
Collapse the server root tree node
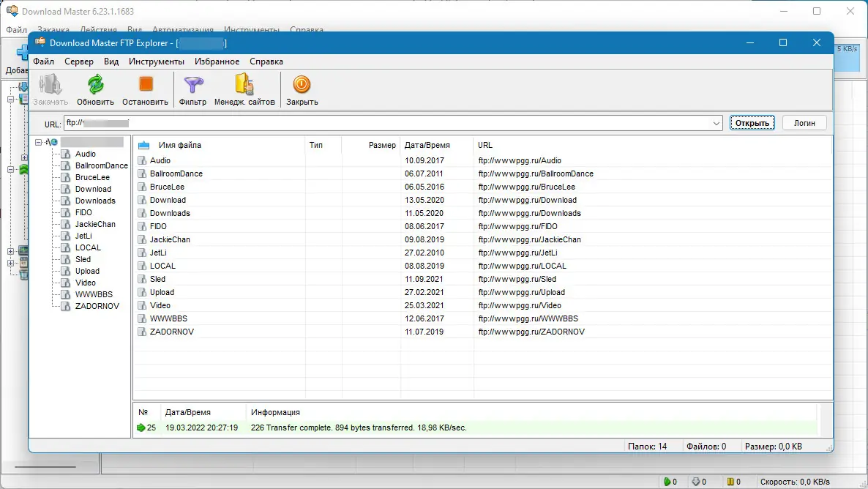point(39,142)
